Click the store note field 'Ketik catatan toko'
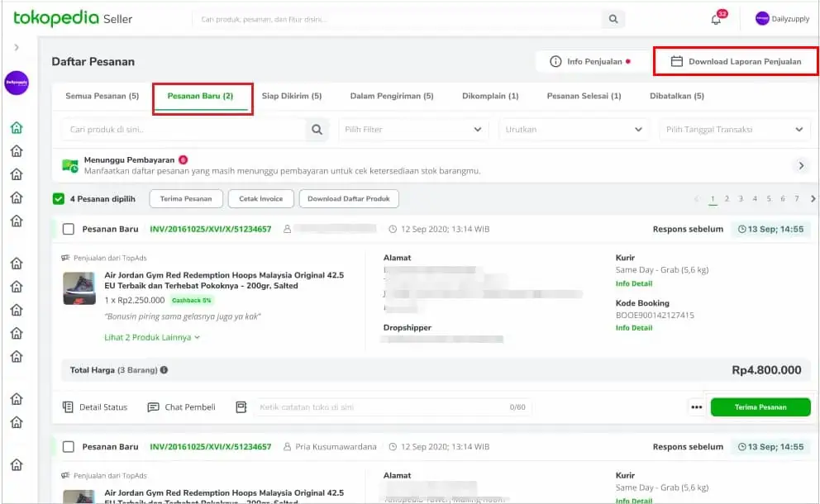 392,407
